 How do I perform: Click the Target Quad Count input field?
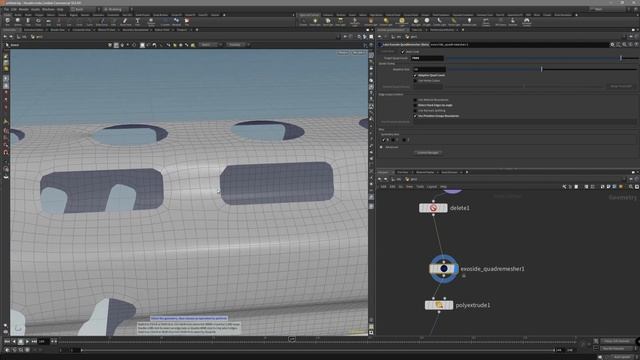point(427,58)
